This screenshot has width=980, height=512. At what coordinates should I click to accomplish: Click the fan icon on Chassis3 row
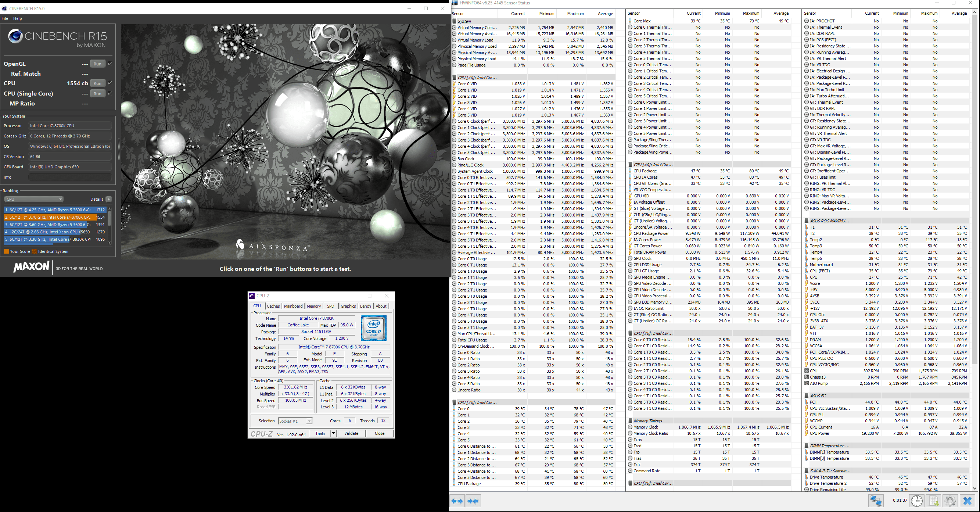(x=807, y=377)
